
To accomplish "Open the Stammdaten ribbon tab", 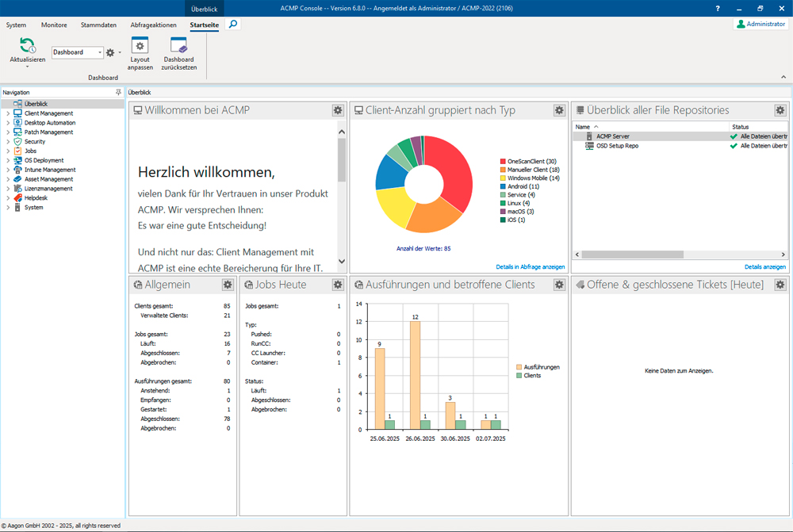I will 98,25.
